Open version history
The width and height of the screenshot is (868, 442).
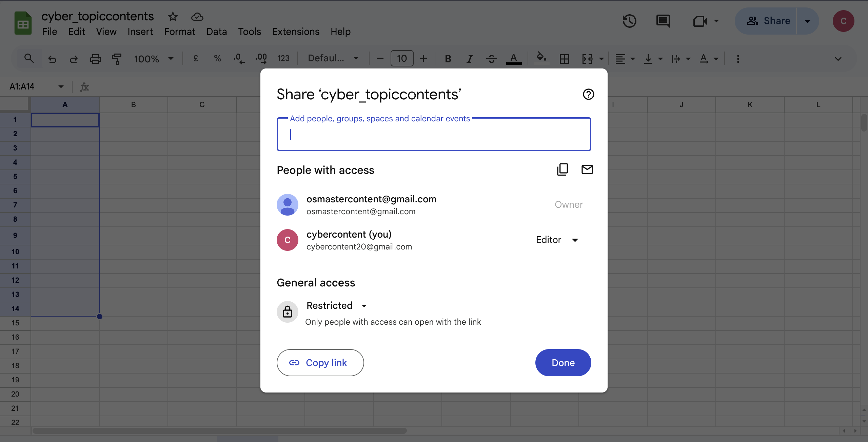point(629,21)
